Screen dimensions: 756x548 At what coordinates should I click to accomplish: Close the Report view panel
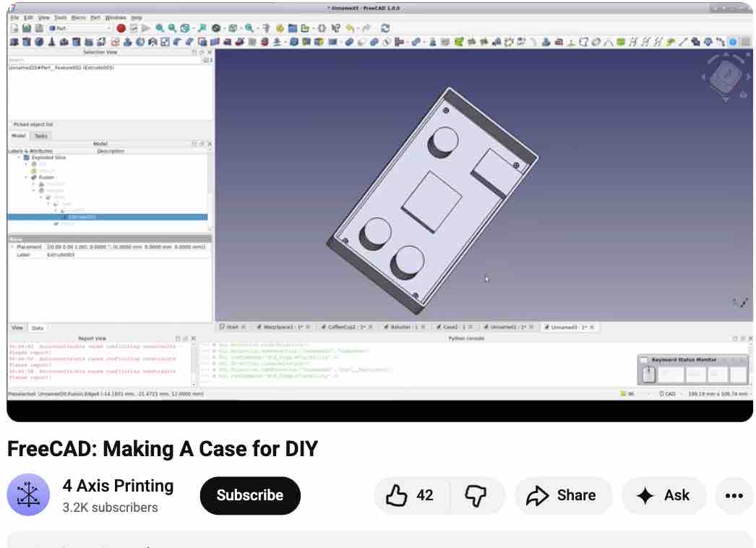(x=194, y=338)
